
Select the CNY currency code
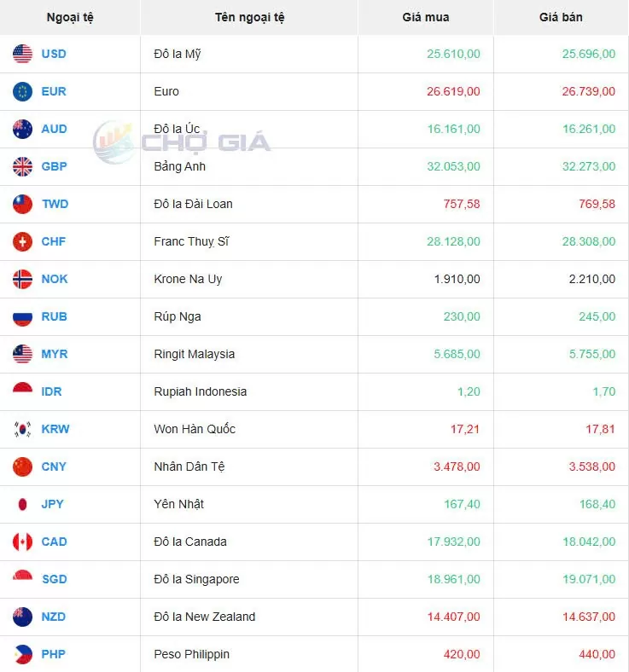[x=54, y=466]
